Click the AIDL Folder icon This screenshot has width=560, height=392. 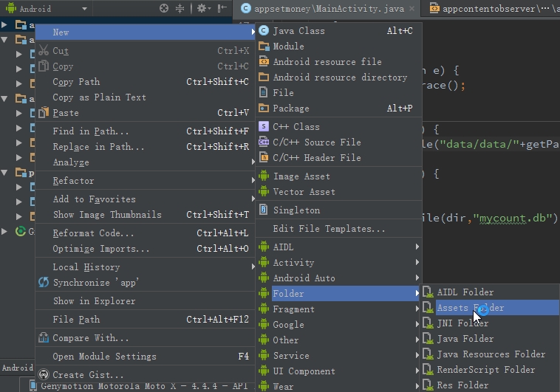pos(428,292)
